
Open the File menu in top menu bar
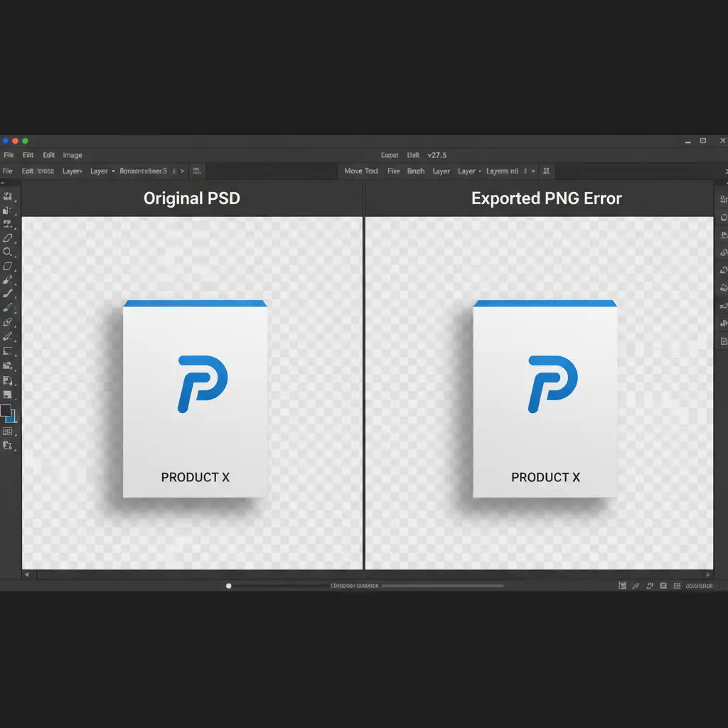[8, 155]
